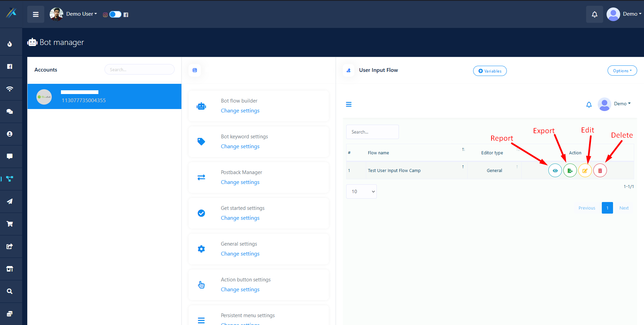Open Change settings for Action button settings

[240, 290]
